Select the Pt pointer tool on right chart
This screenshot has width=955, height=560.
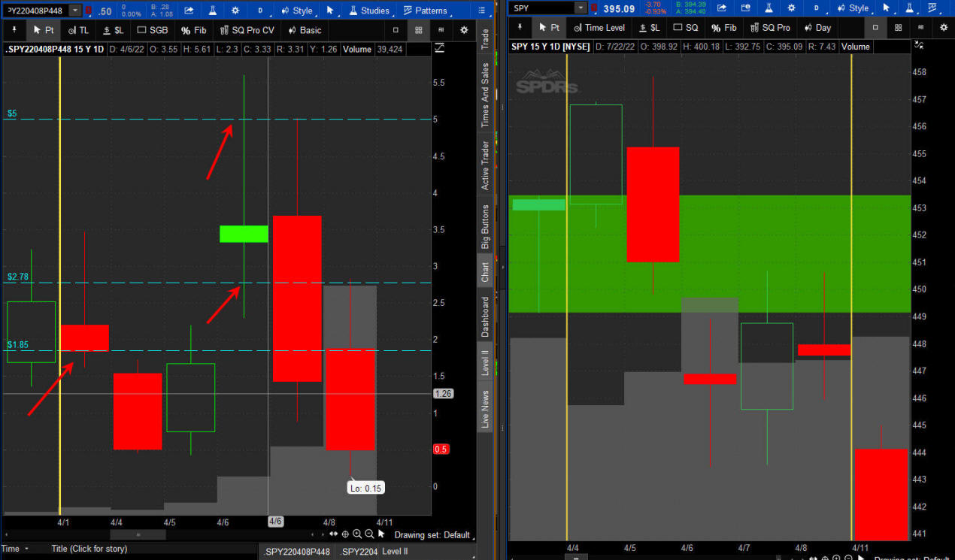tap(549, 27)
